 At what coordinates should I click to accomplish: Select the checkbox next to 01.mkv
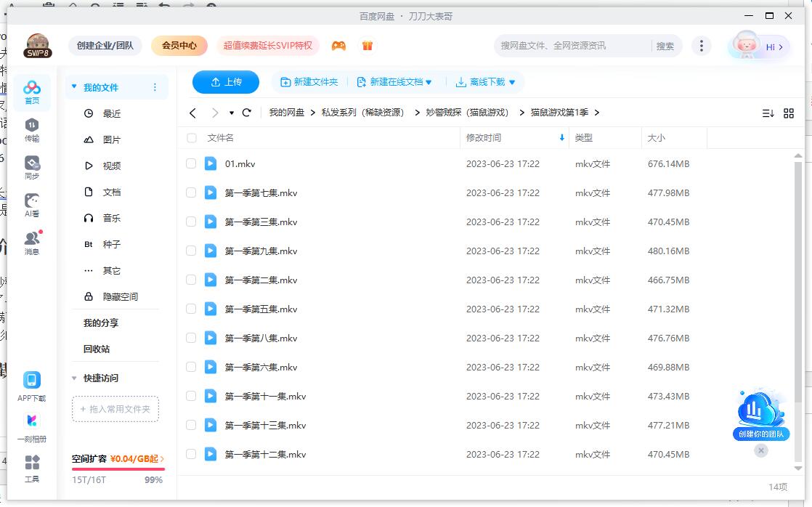point(190,164)
